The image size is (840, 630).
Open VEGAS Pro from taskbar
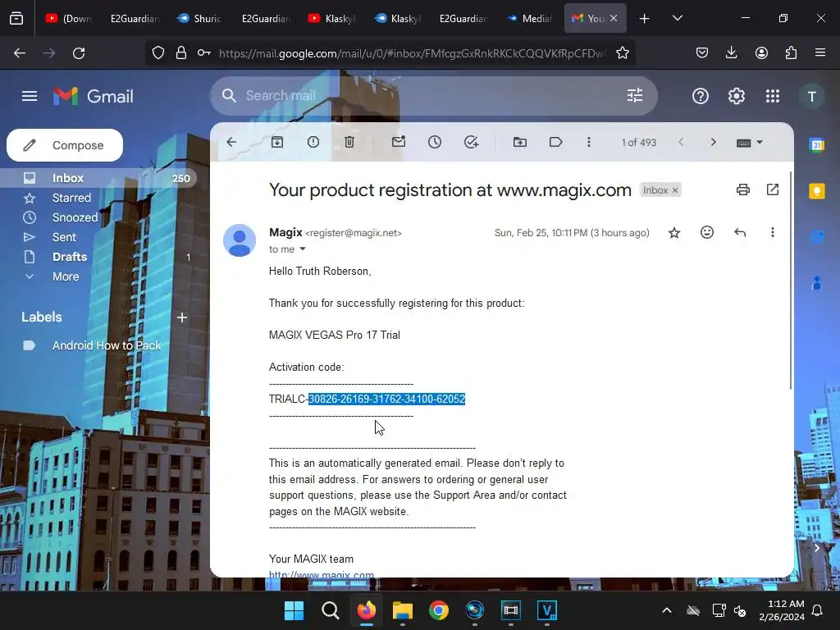547,610
